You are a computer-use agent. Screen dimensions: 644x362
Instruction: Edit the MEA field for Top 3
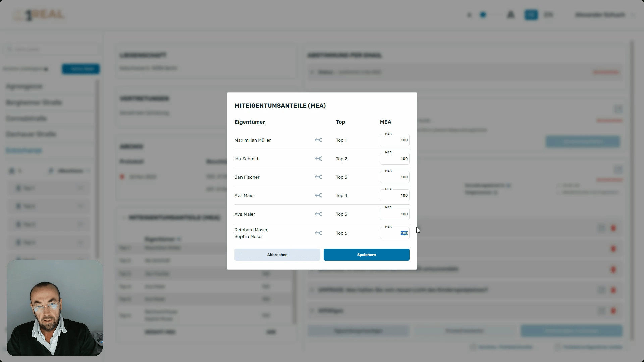click(x=394, y=177)
